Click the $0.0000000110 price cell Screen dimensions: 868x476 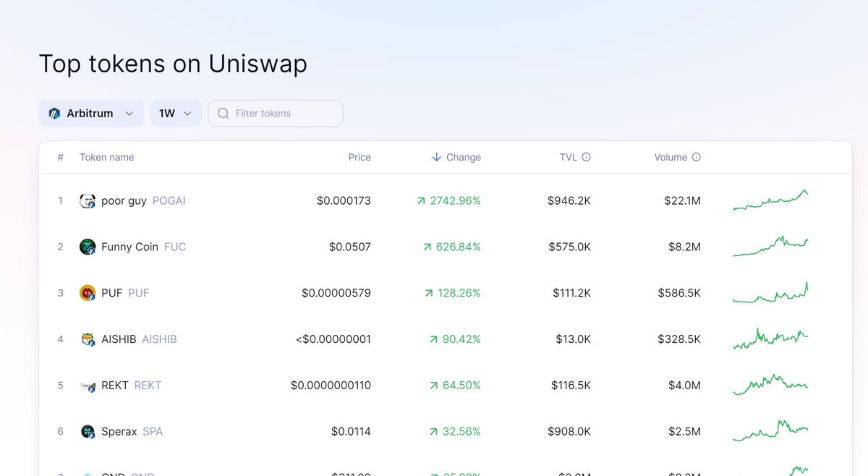331,386
